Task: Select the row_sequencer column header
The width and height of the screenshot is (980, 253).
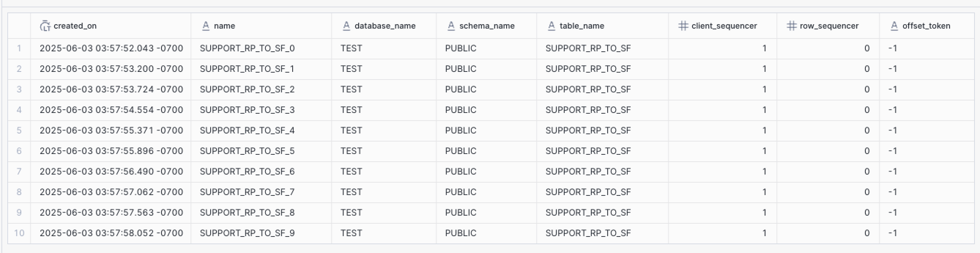Action: 828,26
